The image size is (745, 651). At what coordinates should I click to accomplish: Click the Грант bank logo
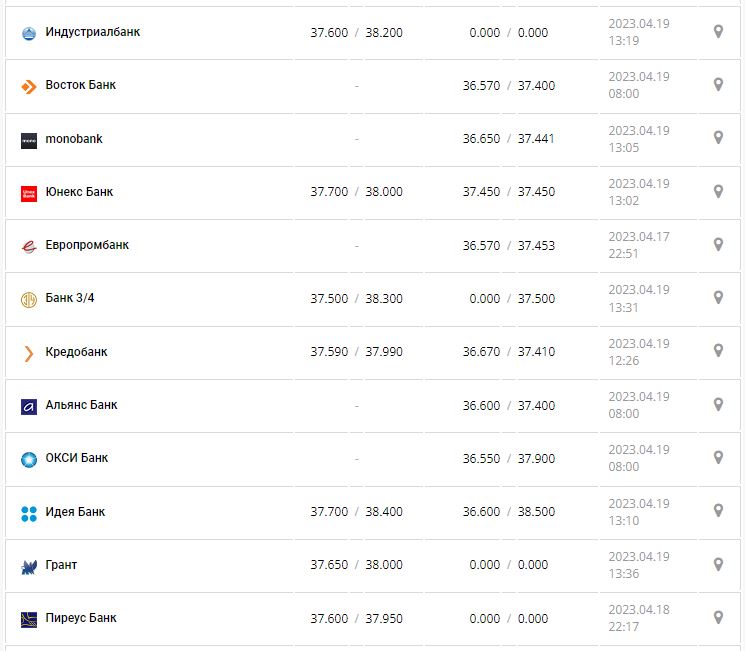(29, 566)
